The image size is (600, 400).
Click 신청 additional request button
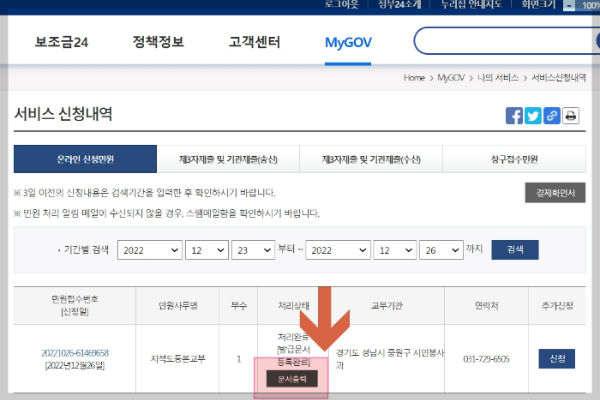coord(557,359)
